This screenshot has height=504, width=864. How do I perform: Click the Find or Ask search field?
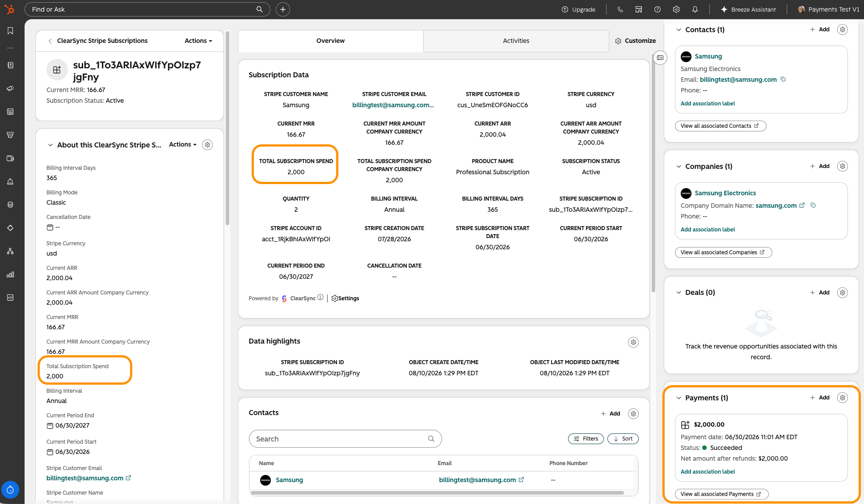point(148,9)
